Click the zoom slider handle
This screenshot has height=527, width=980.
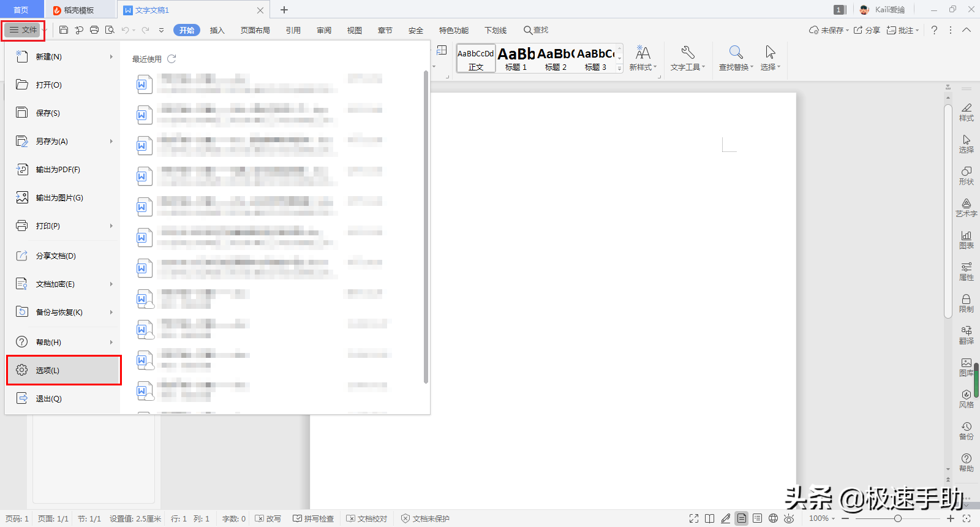pos(898,518)
